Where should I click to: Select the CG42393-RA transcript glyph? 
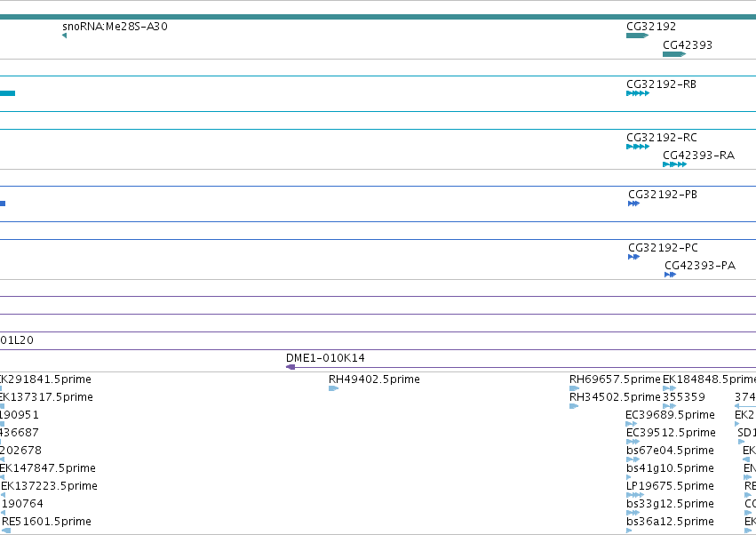674,164
